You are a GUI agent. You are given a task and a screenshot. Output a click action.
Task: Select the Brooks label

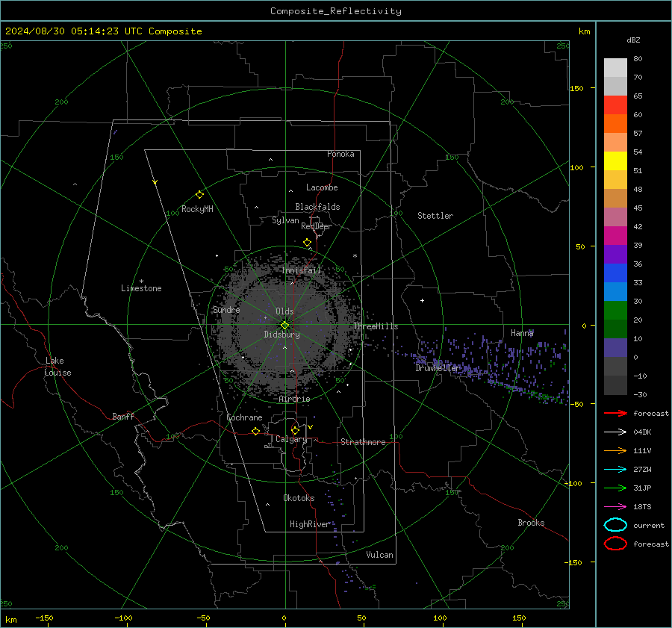click(531, 523)
